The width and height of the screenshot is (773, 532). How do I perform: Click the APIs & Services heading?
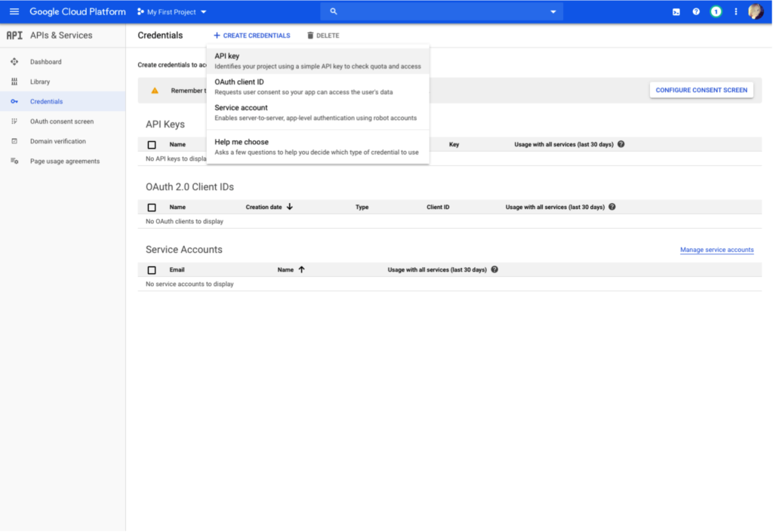tap(61, 35)
